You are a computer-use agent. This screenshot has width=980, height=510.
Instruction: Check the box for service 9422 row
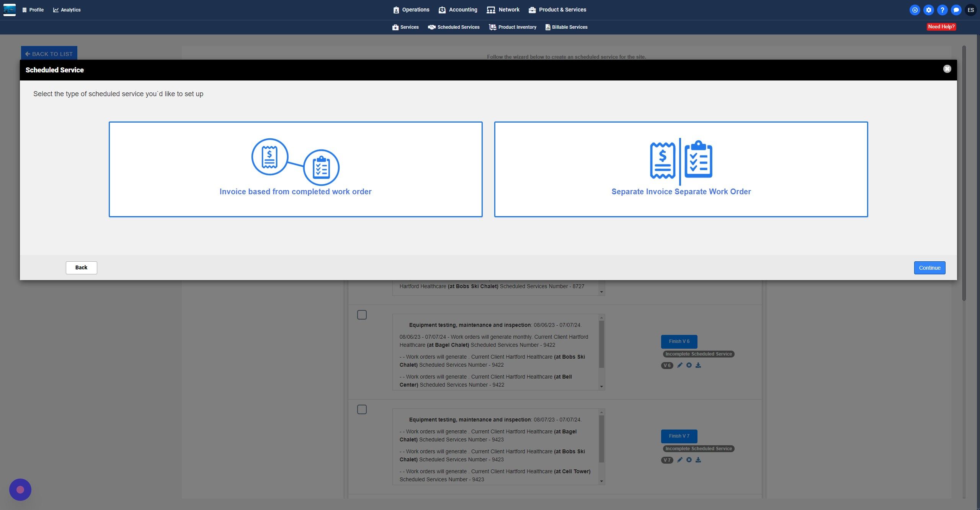pyautogui.click(x=362, y=315)
